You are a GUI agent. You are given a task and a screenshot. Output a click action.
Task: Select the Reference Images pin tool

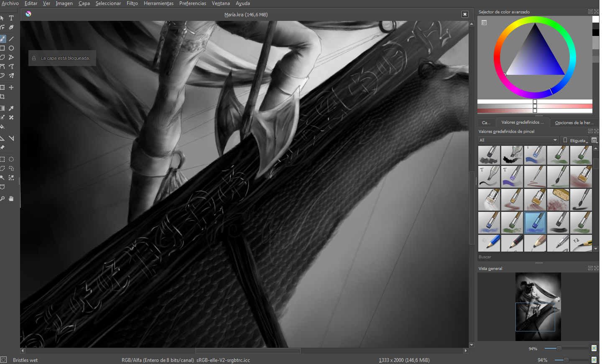(2, 148)
